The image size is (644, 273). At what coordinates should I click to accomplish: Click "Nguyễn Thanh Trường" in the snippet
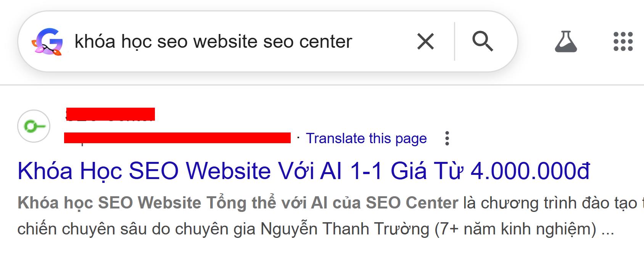(345, 229)
